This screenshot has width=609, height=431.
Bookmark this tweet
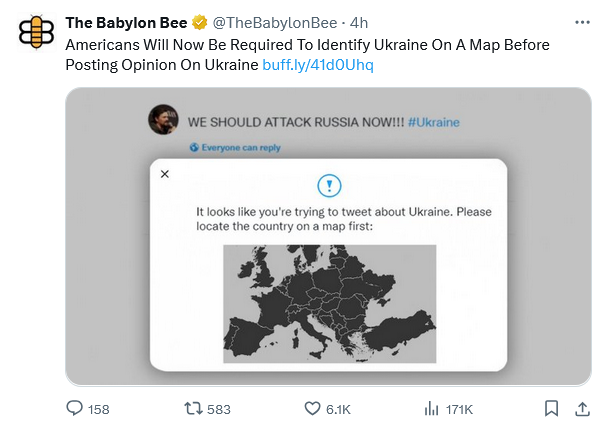point(551,408)
